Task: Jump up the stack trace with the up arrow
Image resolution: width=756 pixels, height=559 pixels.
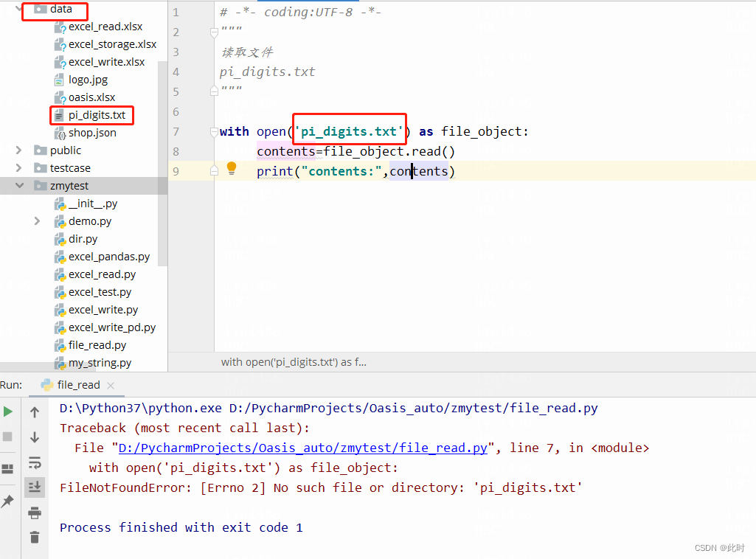Action: tap(35, 412)
